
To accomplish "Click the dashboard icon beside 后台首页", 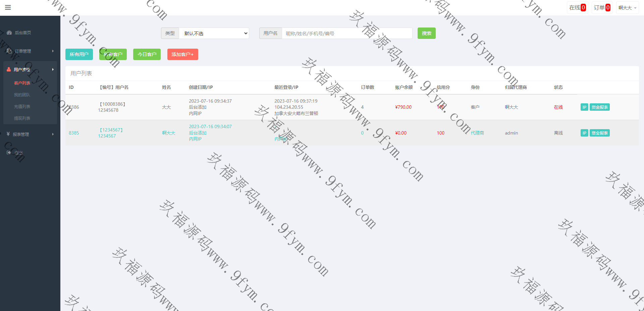I will [x=9, y=33].
